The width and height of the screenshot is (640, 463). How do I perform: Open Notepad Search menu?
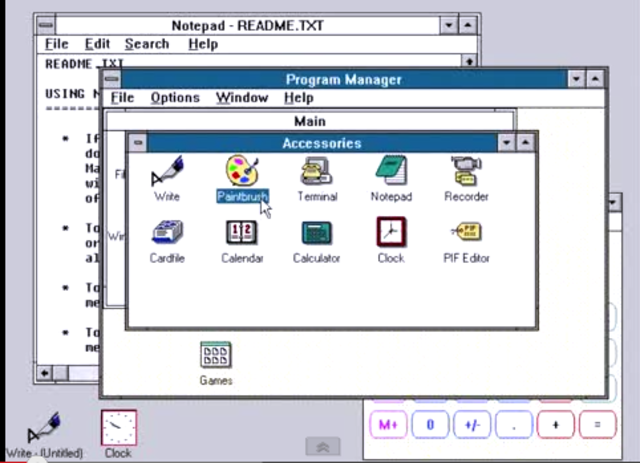(147, 44)
